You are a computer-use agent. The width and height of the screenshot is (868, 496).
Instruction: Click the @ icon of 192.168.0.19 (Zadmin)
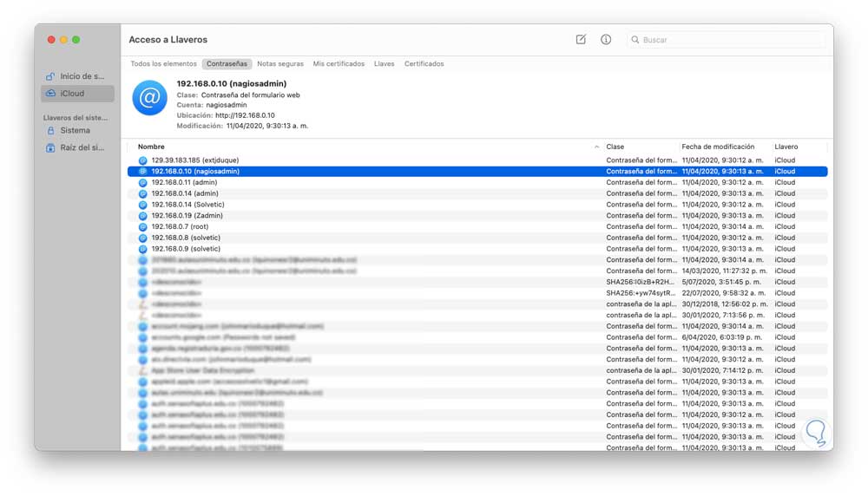[x=143, y=216]
